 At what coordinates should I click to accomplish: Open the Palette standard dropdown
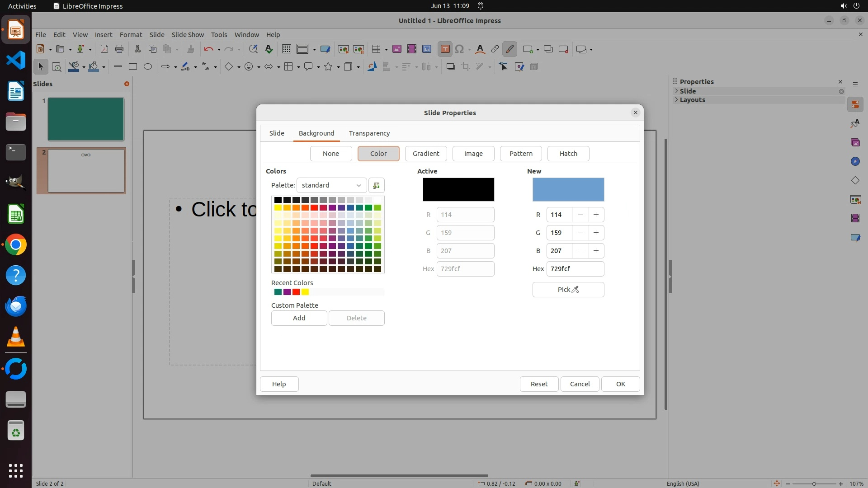coord(331,185)
